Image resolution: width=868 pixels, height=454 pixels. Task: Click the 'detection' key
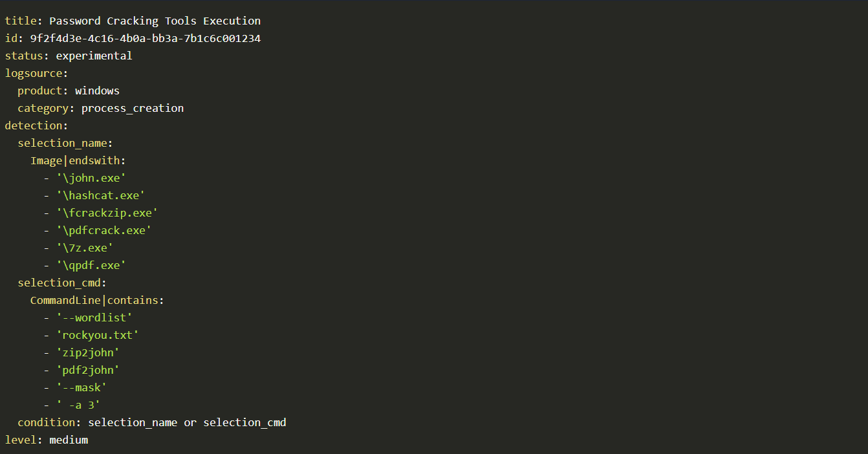pyautogui.click(x=34, y=125)
